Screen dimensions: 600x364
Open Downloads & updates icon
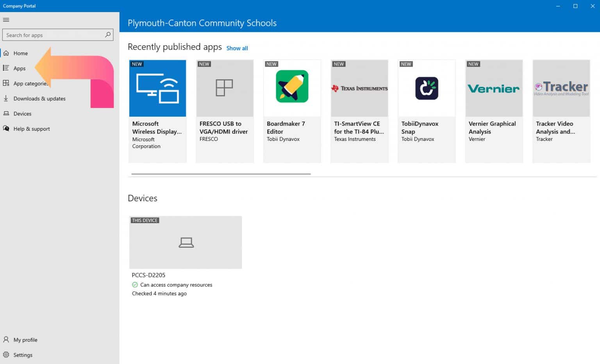6,98
